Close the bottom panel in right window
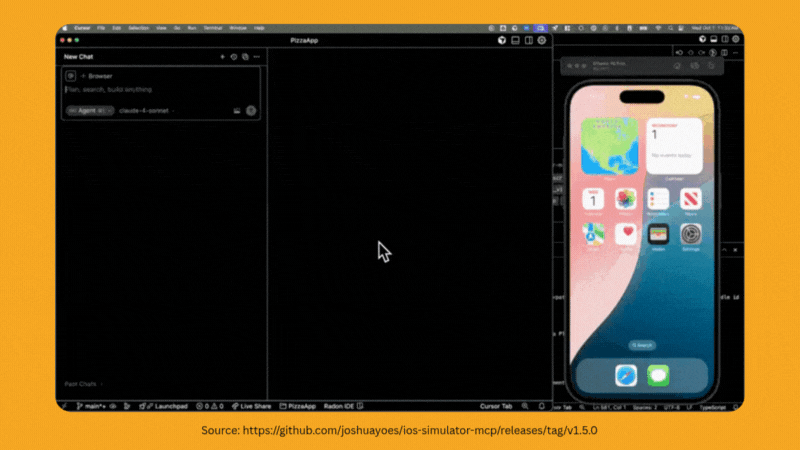This screenshot has width=800, height=450. coord(735,250)
